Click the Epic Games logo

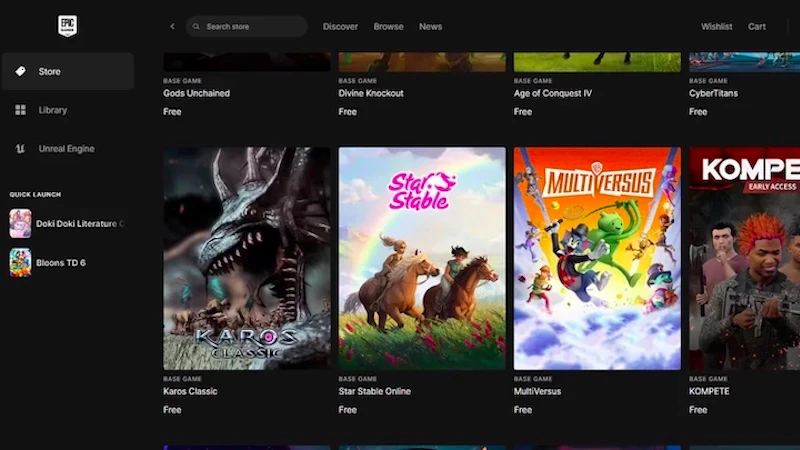coord(67,26)
